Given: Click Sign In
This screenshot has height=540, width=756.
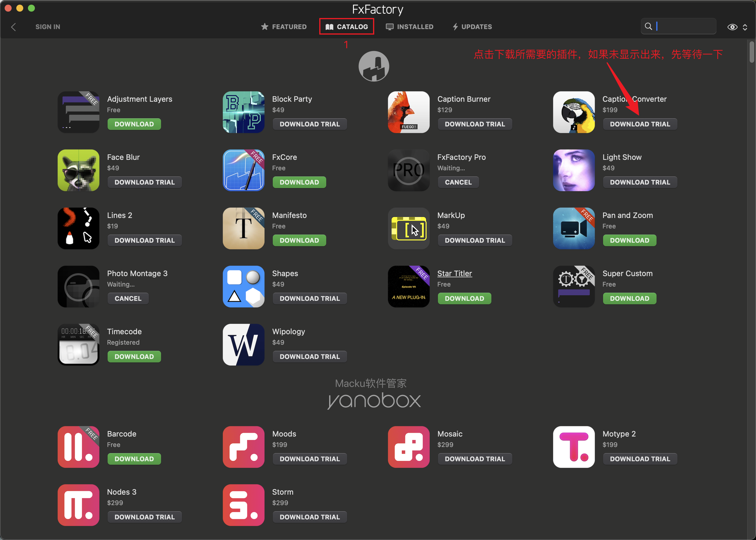Looking at the screenshot, I should click(x=48, y=27).
